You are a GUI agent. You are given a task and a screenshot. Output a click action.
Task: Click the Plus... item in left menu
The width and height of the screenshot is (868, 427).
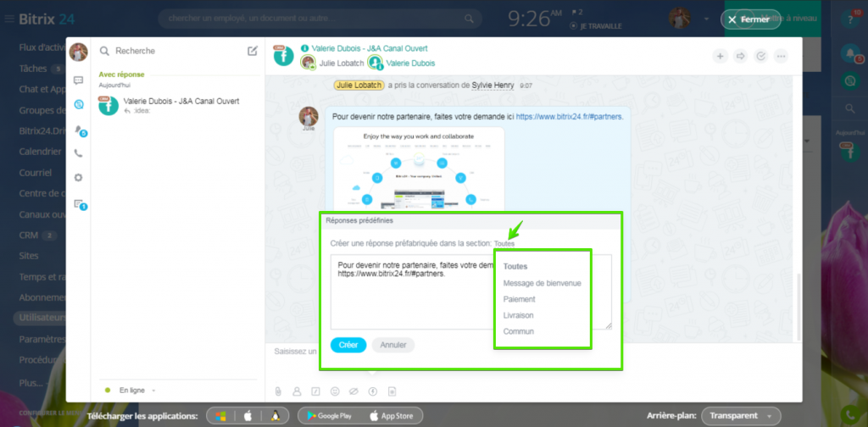click(31, 382)
